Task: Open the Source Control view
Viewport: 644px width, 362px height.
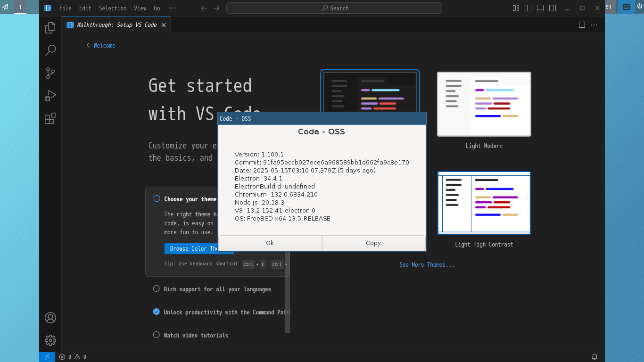Action: coord(50,73)
